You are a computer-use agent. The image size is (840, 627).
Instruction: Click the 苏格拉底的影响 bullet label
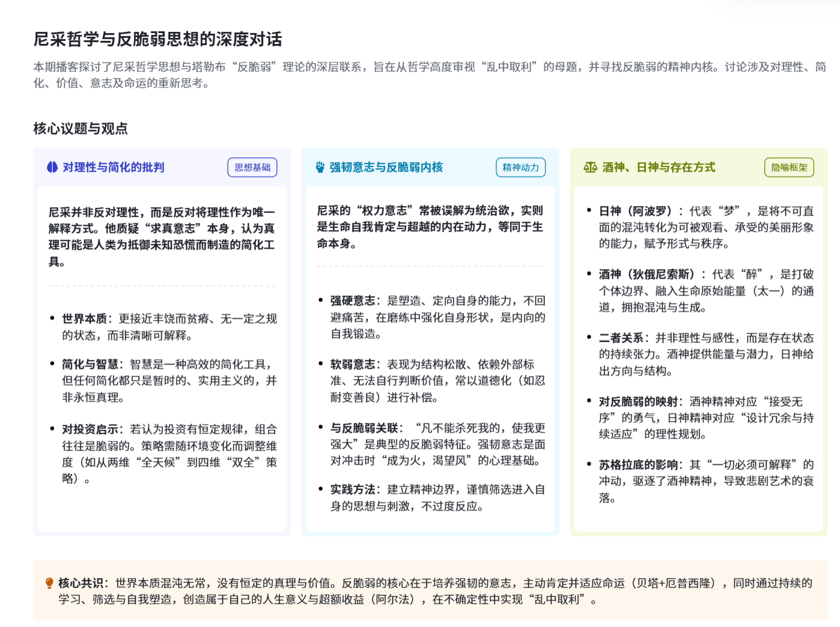[x=638, y=464]
